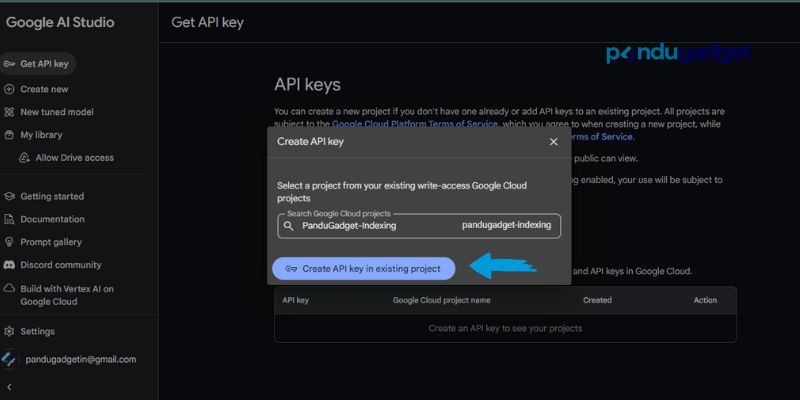Open My library in sidebar
The width and height of the screenshot is (800, 400).
[41, 135]
